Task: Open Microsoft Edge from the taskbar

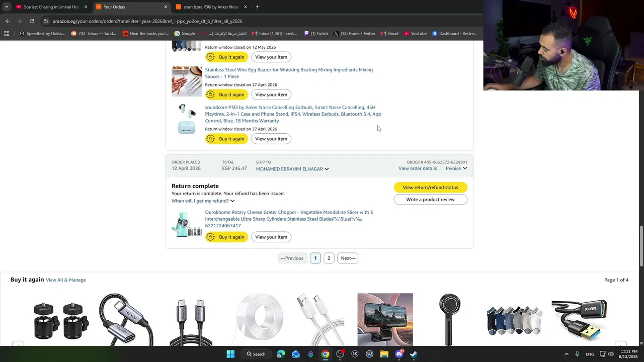Action: coord(281,354)
